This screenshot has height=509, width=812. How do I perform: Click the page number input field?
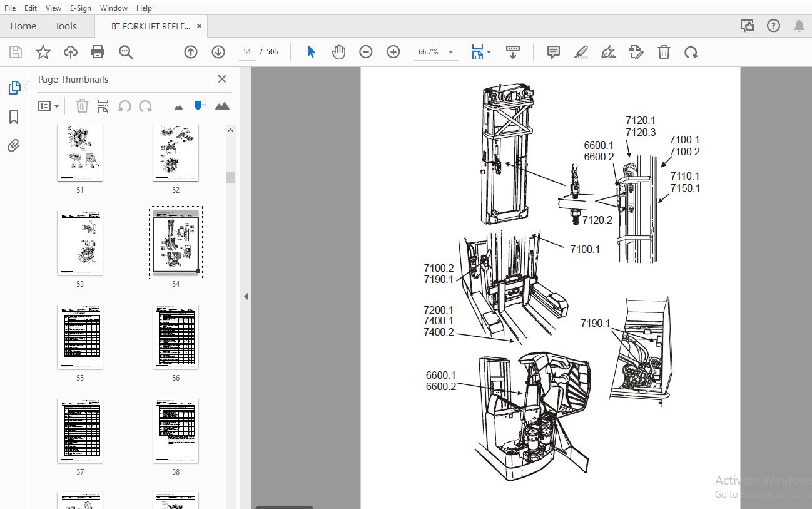coord(247,52)
